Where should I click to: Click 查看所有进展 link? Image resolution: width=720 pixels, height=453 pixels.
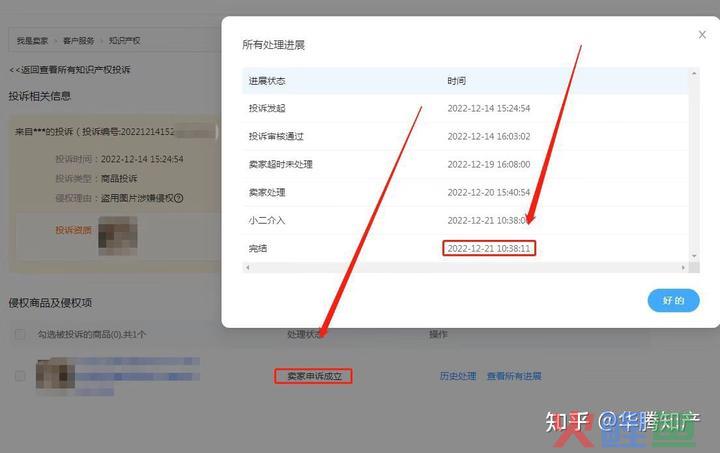click(514, 376)
